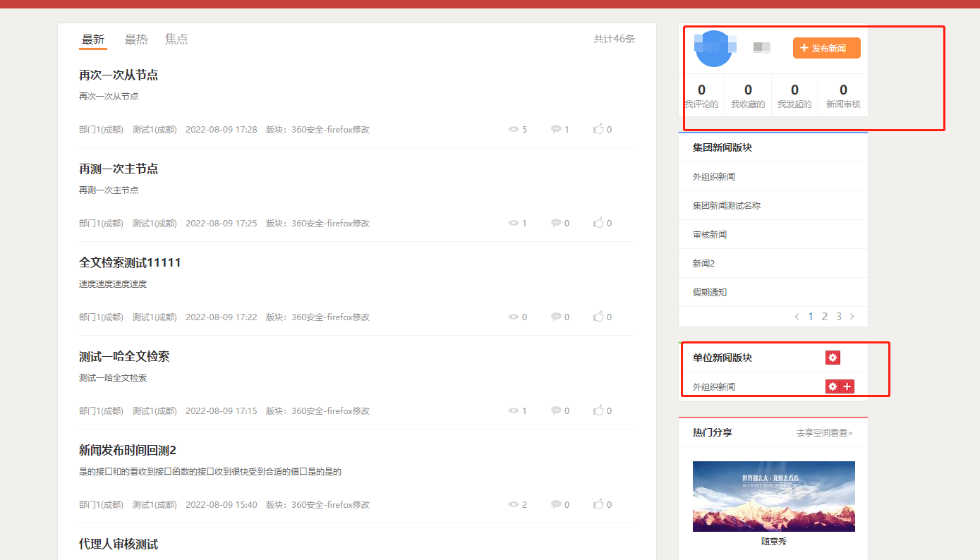The height and width of the screenshot is (560, 980).
Task: Open the 审核新闻 section
Action: coord(710,234)
